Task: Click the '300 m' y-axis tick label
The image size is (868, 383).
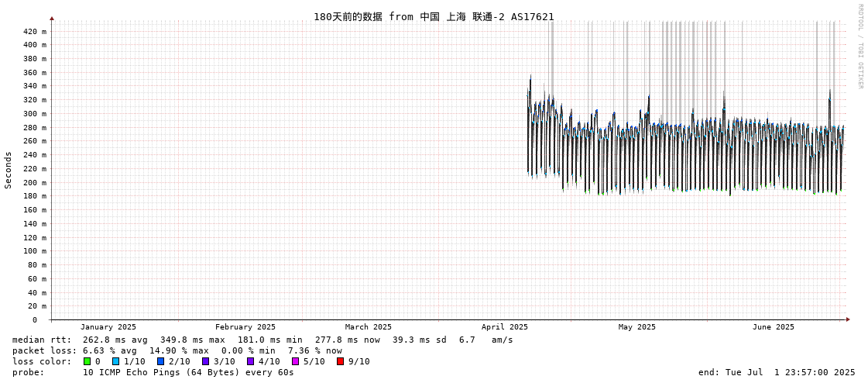Action: 35,114
